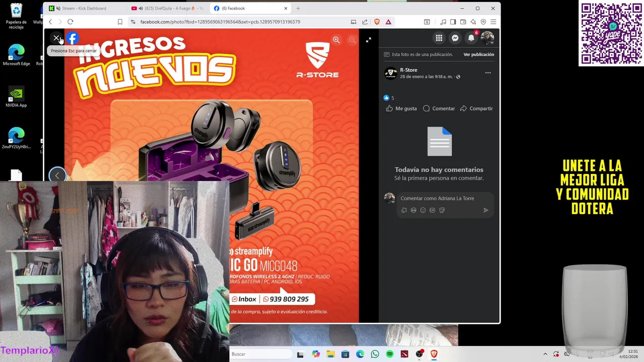Click the Facebook logo home icon

coord(72,38)
